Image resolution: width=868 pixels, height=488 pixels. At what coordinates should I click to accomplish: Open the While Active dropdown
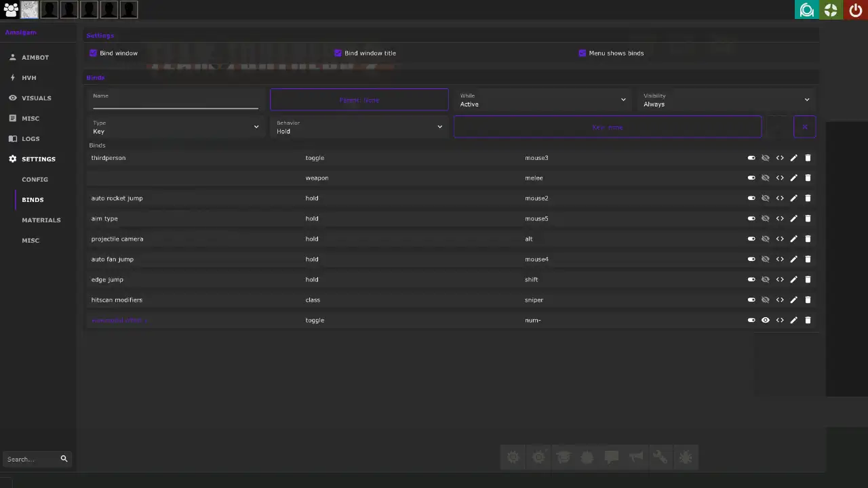click(x=542, y=100)
